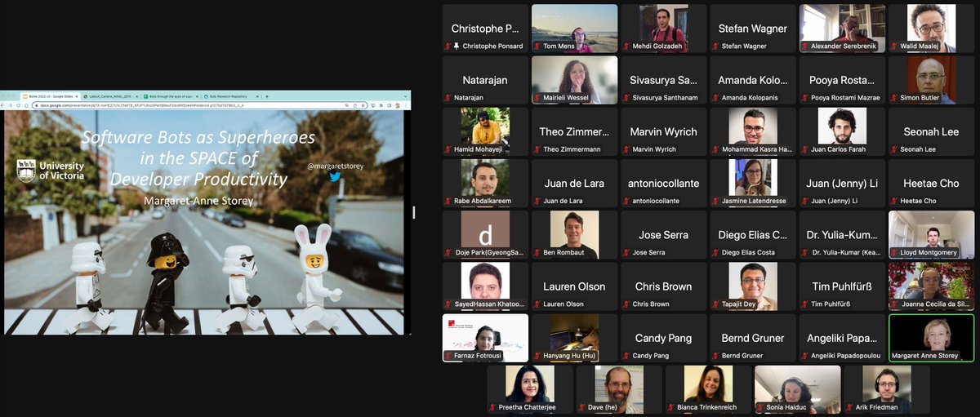Click the large name Juan de Lara

574,184
